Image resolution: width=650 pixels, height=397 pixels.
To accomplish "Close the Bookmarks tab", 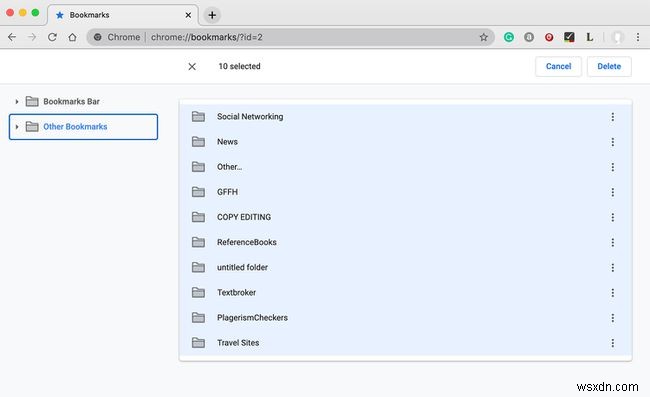I will [x=188, y=15].
